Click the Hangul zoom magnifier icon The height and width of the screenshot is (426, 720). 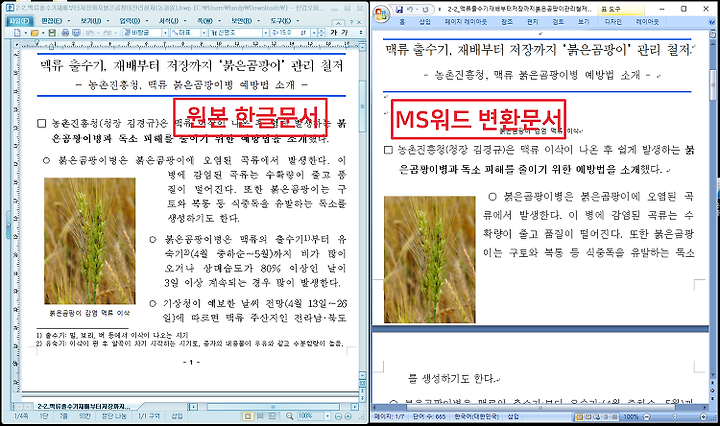(x=290, y=416)
